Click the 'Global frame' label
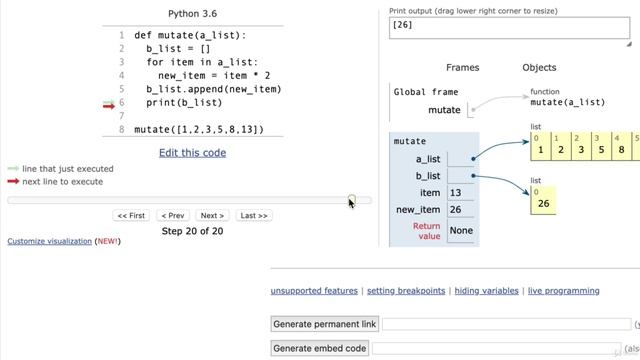 (x=426, y=92)
